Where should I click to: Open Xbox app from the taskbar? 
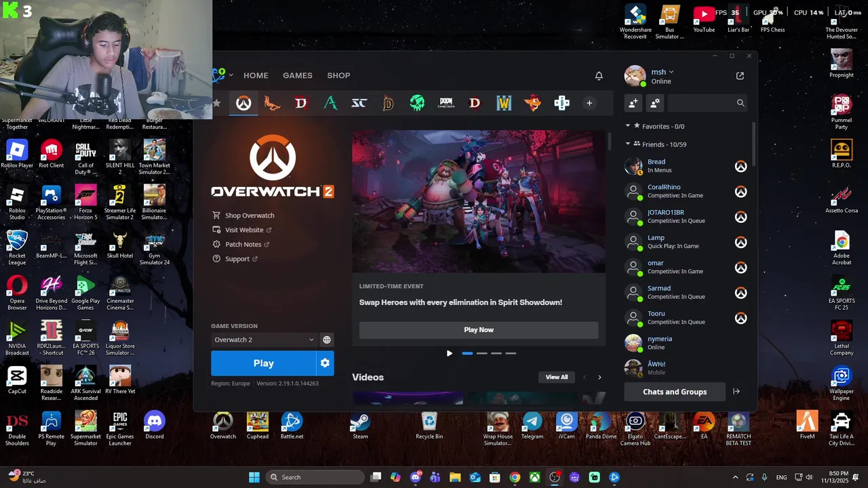(535, 477)
